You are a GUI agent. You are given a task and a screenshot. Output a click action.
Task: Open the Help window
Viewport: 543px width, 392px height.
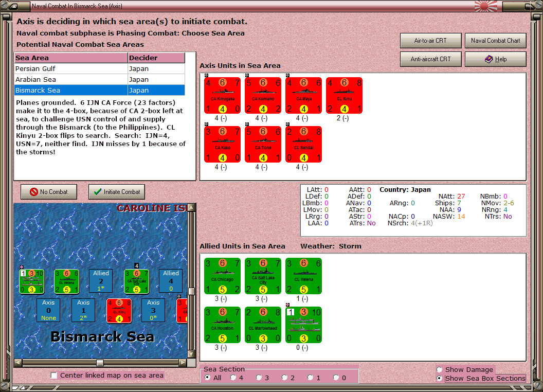[495, 59]
